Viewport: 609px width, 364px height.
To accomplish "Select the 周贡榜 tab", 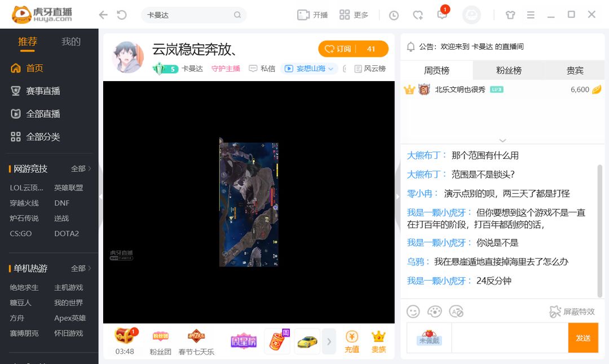I will [436, 70].
